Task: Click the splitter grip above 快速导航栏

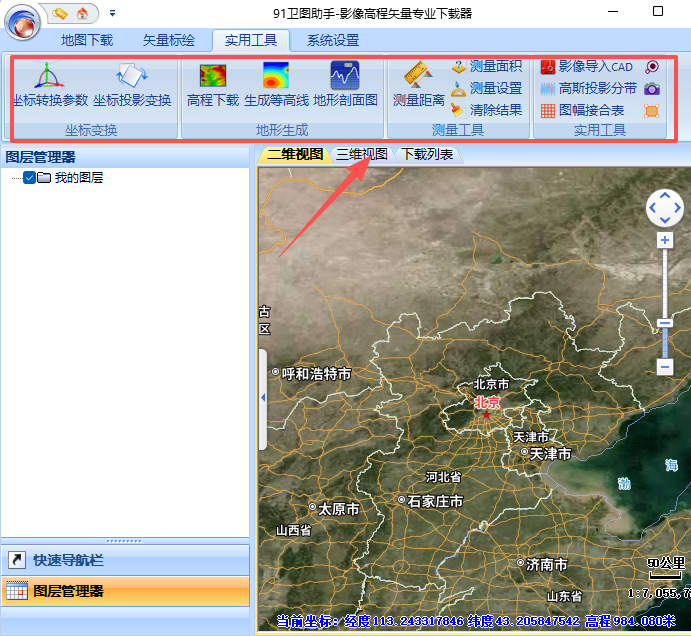Action: [x=124, y=541]
